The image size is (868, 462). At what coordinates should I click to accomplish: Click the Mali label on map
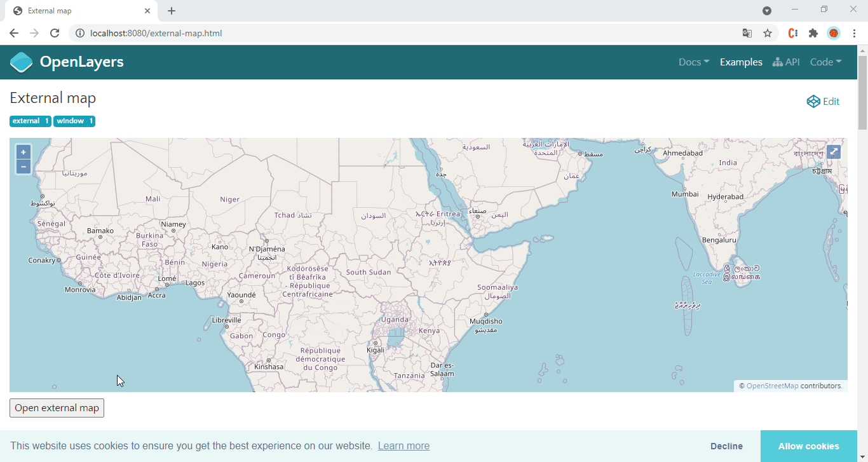click(x=153, y=199)
